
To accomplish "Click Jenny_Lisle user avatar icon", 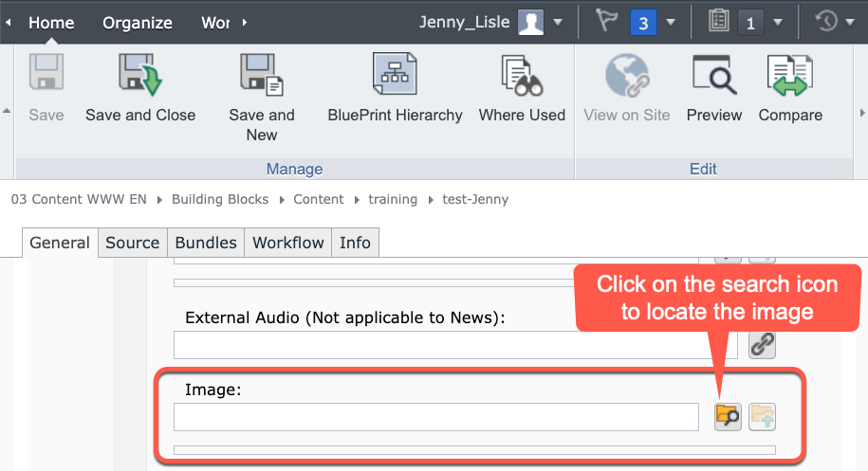I will click(530, 23).
